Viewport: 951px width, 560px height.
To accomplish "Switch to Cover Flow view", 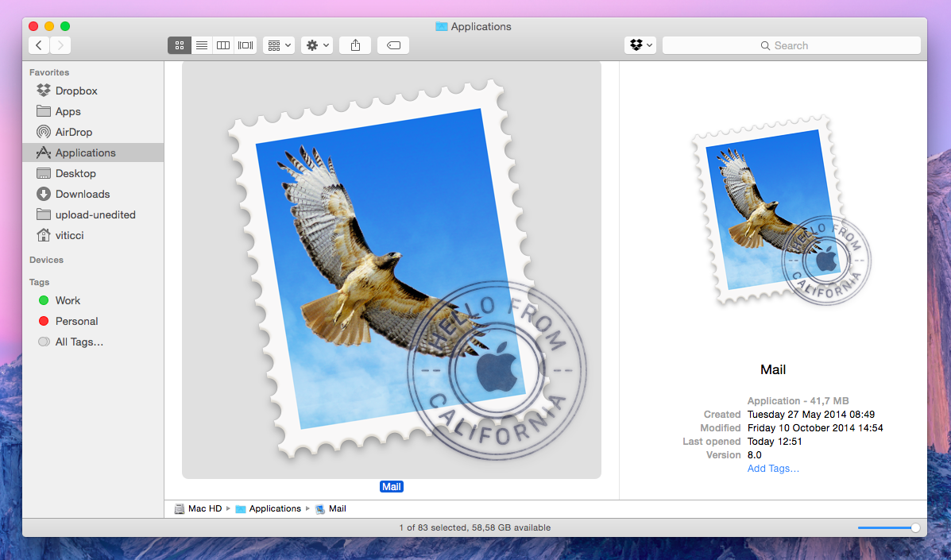I will [245, 45].
